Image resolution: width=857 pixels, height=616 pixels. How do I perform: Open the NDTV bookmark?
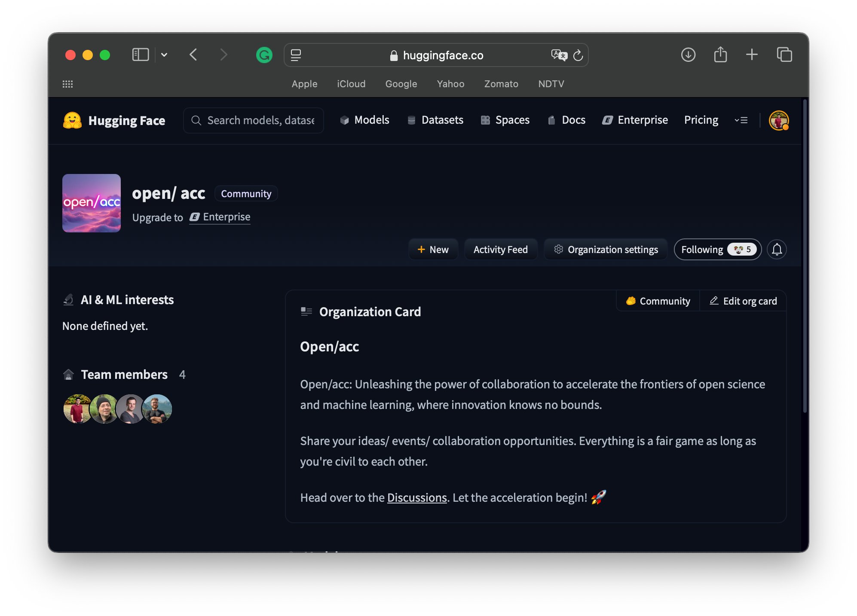click(551, 84)
